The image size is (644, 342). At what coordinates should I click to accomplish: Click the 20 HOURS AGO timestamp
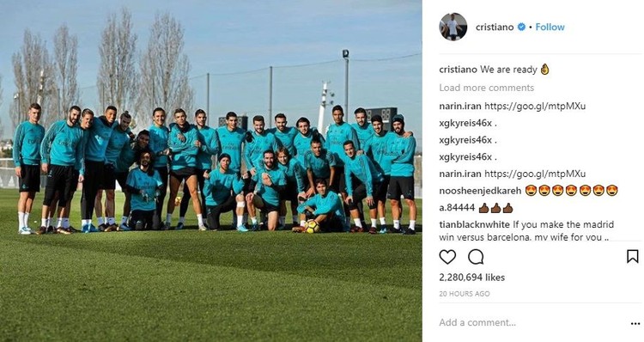(465, 294)
